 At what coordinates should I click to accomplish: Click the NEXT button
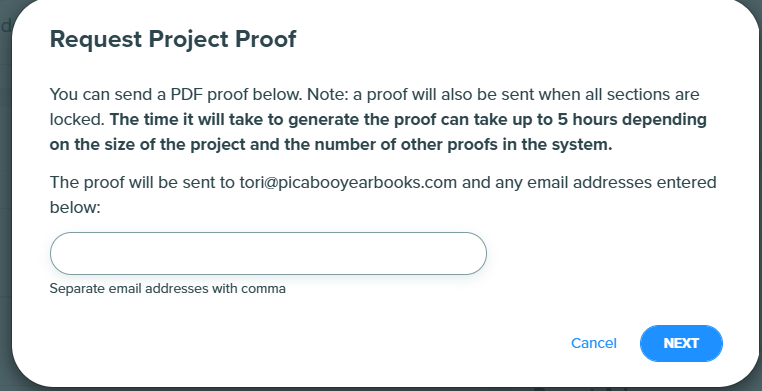pos(681,343)
